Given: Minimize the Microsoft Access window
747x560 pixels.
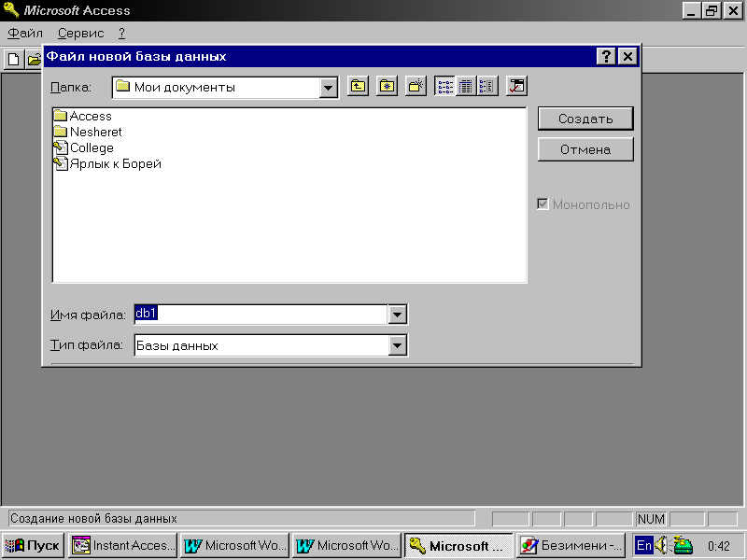Looking at the screenshot, I should (x=692, y=10).
